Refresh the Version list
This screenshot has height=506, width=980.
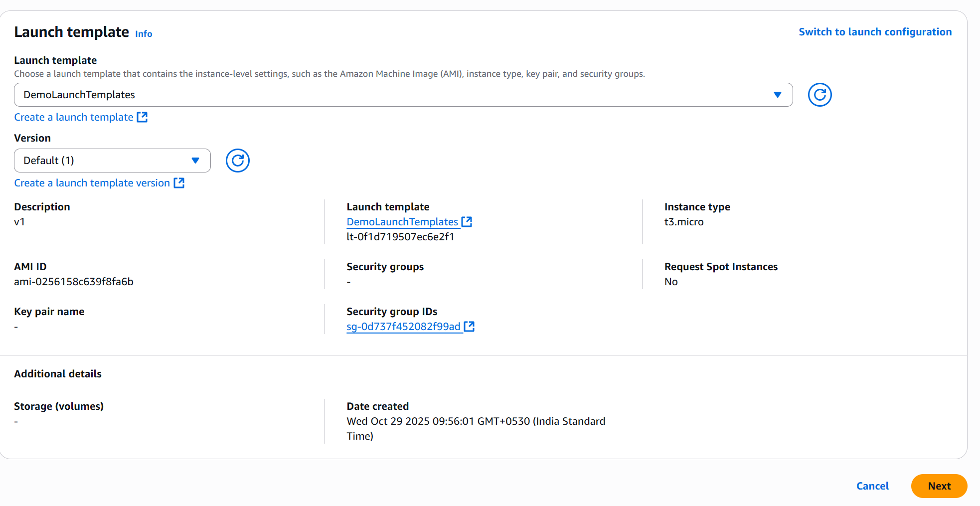pos(237,161)
